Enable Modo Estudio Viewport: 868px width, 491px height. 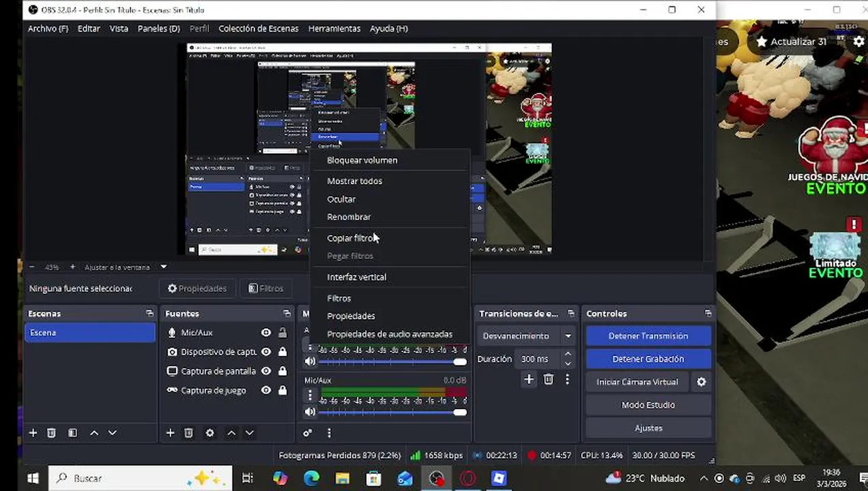pyautogui.click(x=648, y=405)
